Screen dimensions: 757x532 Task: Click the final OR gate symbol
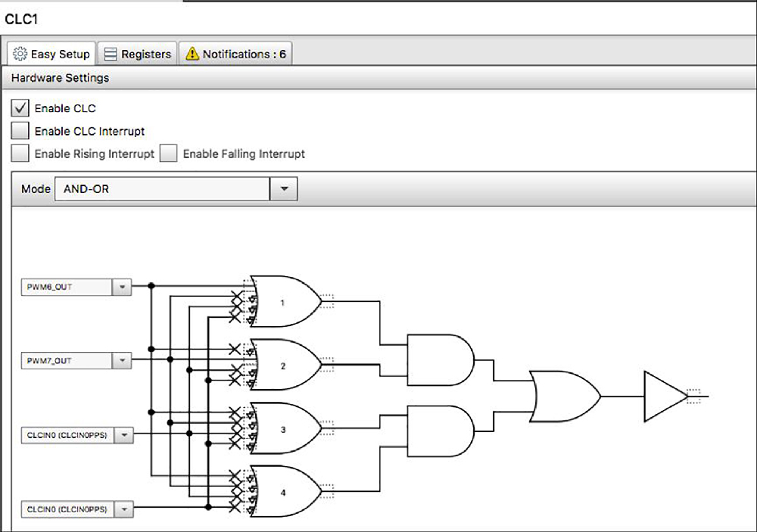click(565, 397)
